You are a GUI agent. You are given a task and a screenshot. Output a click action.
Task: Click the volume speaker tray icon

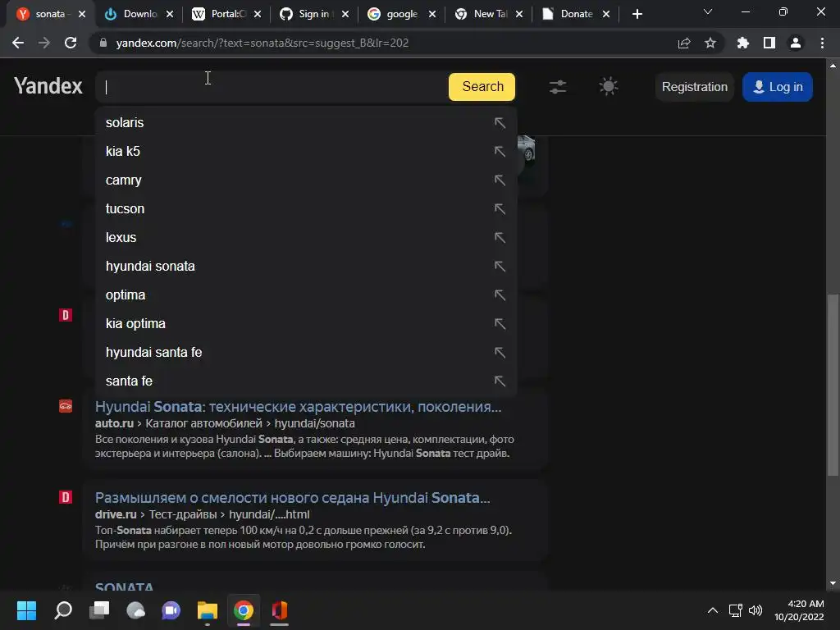(756, 610)
